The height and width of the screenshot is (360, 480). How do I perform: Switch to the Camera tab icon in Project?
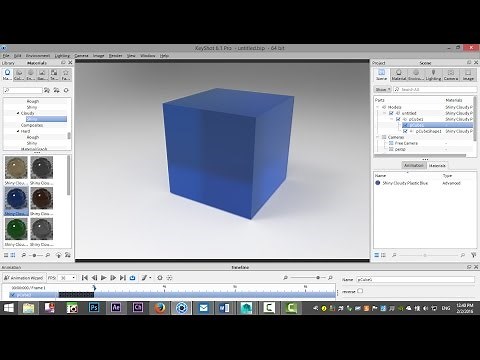(451, 75)
